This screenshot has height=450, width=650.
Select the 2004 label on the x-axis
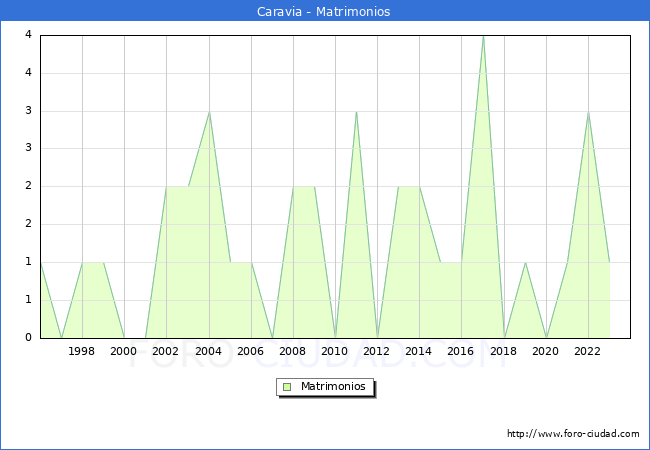tap(208, 351)
